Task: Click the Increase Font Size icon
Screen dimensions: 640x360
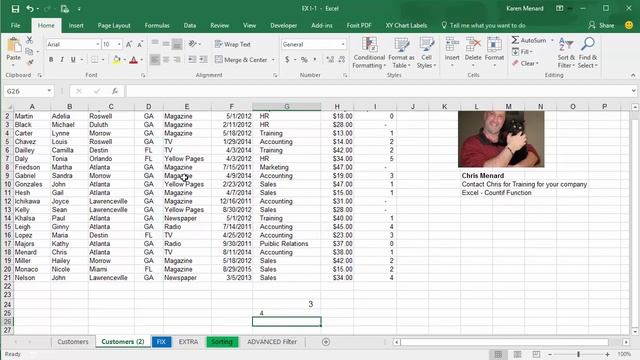Action: [x=129, y=44]
